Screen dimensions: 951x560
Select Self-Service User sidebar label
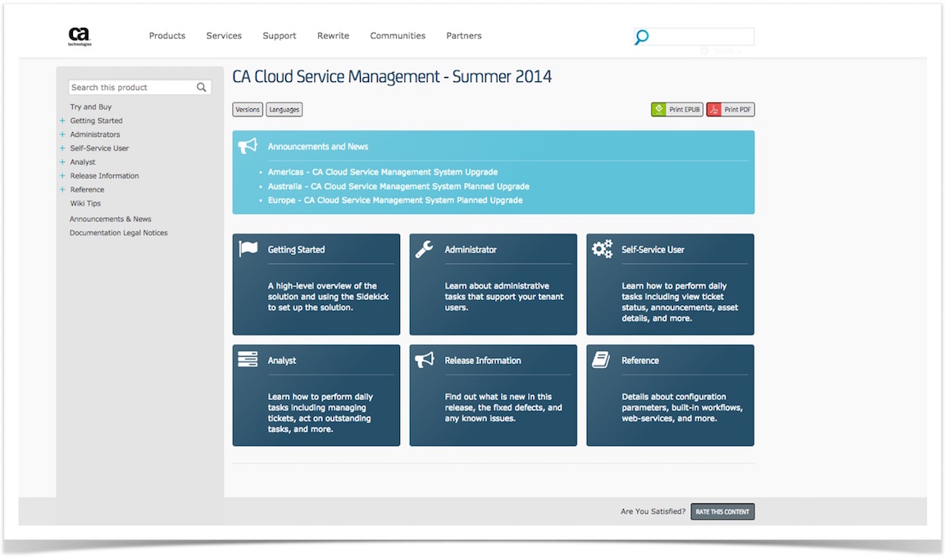pyautogui.click(x=99, y=148)
